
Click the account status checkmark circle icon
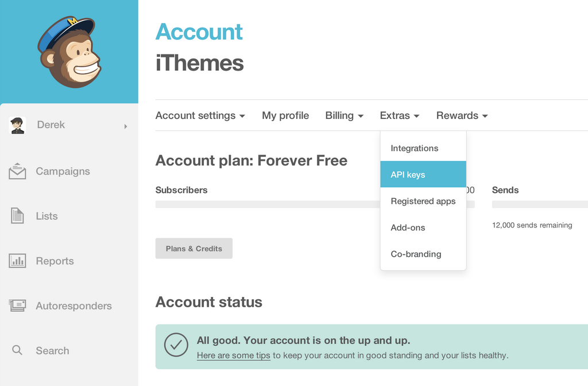click(x=176, y=345)
